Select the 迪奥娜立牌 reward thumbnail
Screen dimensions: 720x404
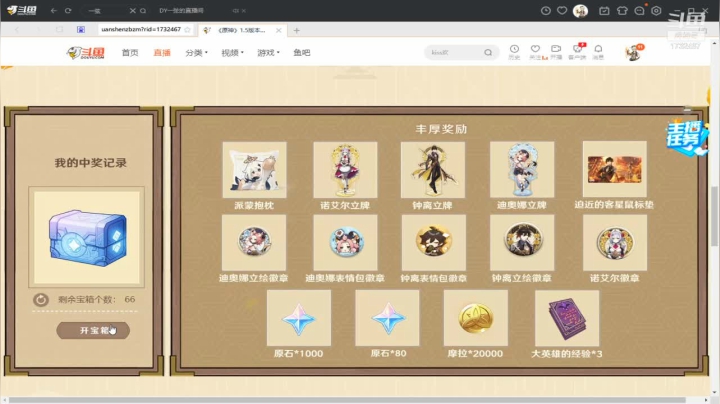522,170
